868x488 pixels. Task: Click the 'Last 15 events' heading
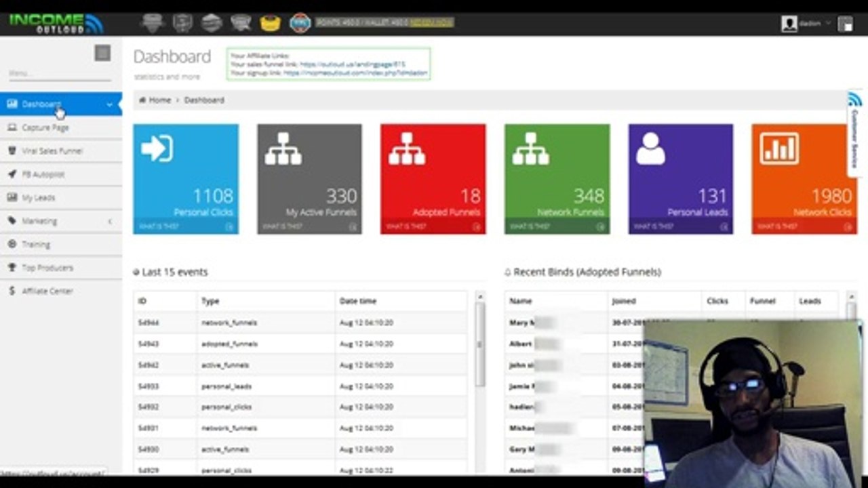click(175, 272)
